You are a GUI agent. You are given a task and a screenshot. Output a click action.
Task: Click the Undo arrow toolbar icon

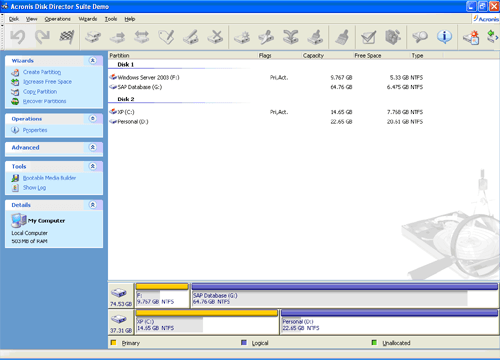17,37
